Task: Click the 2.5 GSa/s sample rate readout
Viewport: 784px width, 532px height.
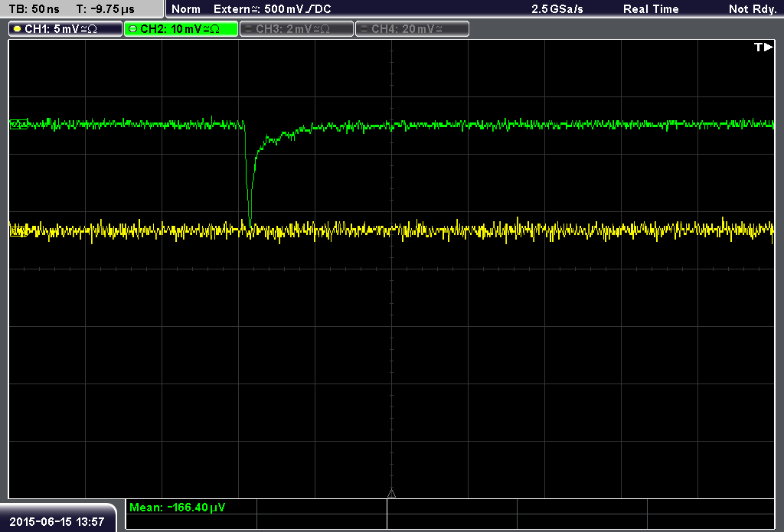Action: click(557, 9)
